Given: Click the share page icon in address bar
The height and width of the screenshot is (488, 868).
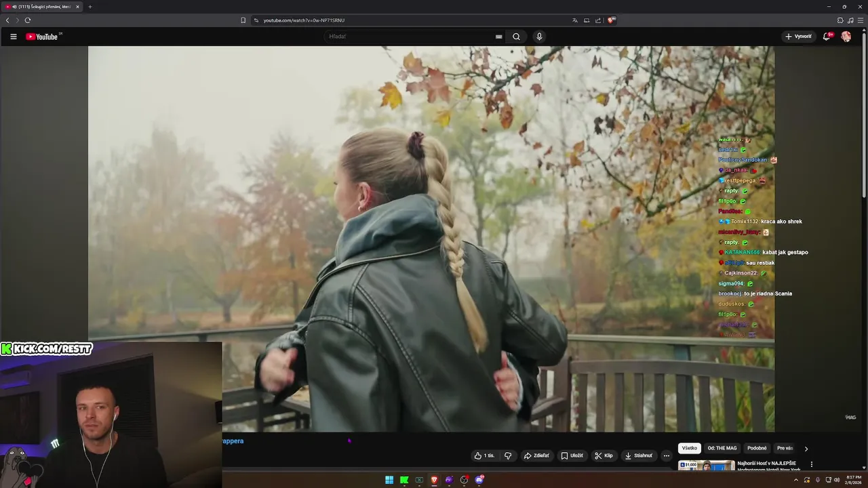Looking at the screenshot, I should tap(598, 20).
